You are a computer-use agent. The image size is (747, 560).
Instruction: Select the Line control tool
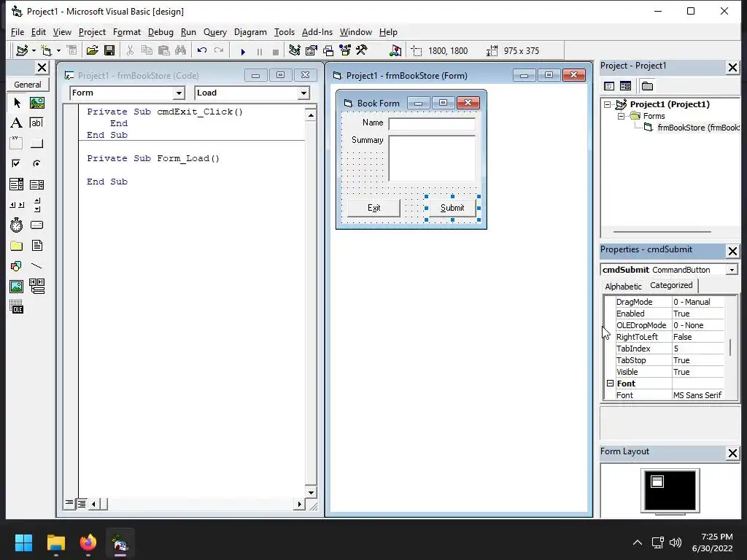coord(36,265)
